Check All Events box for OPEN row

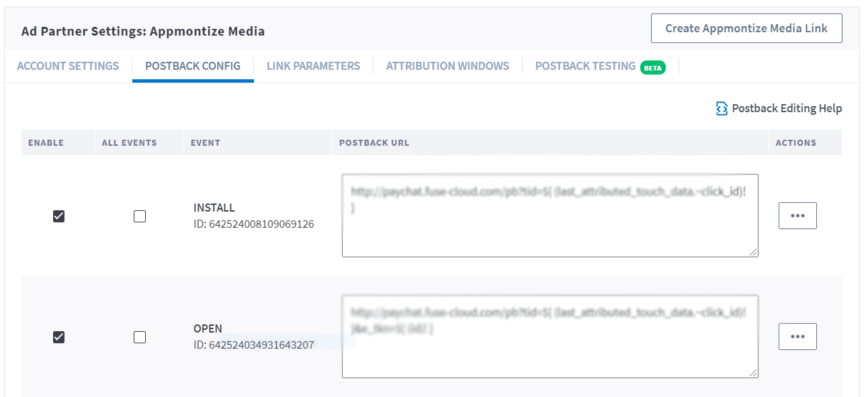[140, 337]
